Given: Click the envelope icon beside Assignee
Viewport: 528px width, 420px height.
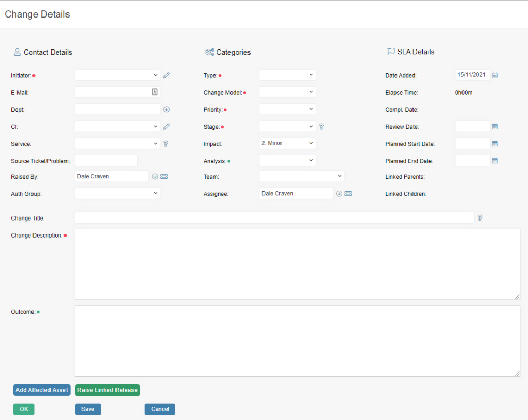Looking at the screenshot, I should pyautogui.click(x=348, y=194).
